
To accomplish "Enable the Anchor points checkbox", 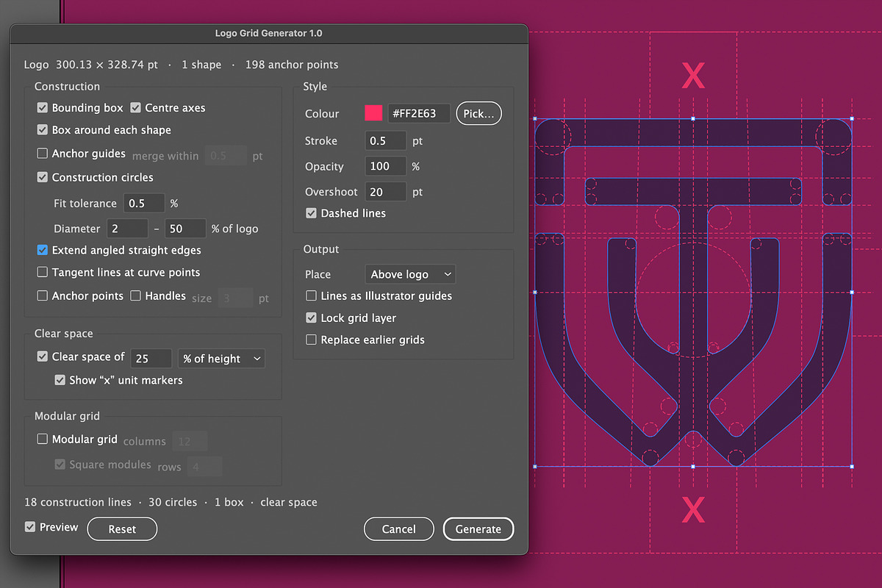I will (43, 295).
